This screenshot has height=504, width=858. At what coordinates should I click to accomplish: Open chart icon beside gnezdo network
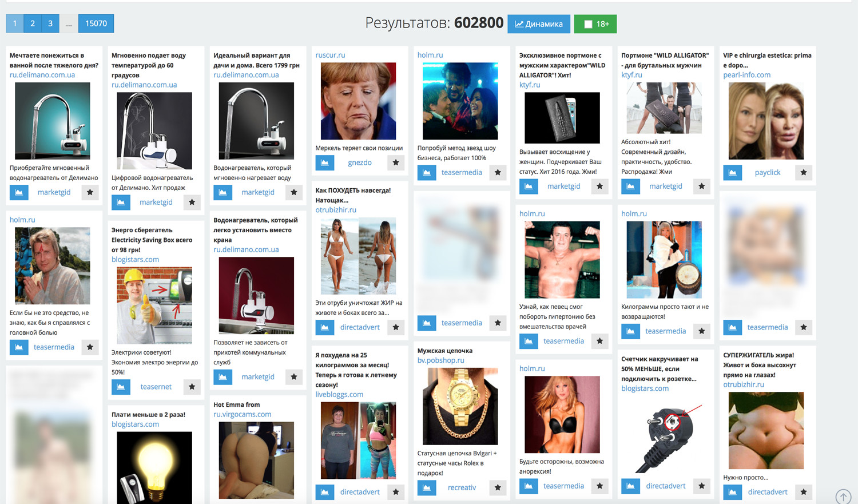pyautogui.click(x=324, y=162)
